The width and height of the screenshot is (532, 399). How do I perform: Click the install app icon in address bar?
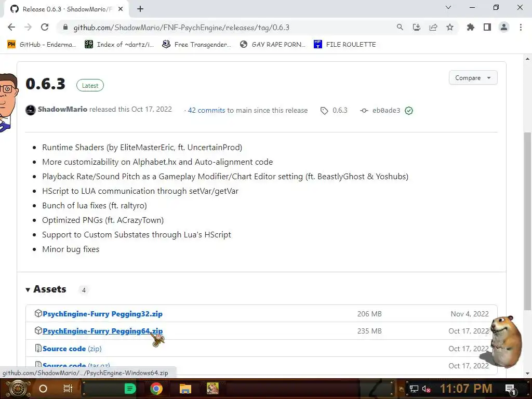click(416, 28)
